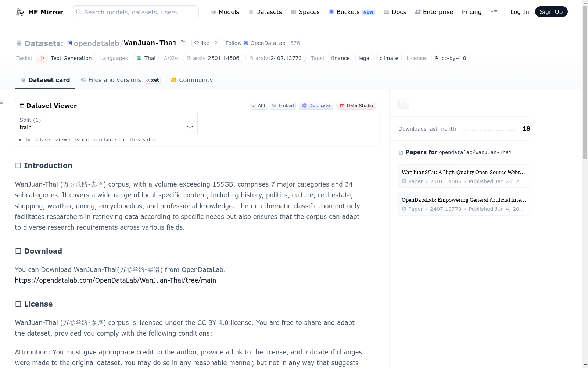The width and height of the screenshot is (588, 368).
Task: Open Buckets in the top navigation
Action: (352, 12)
